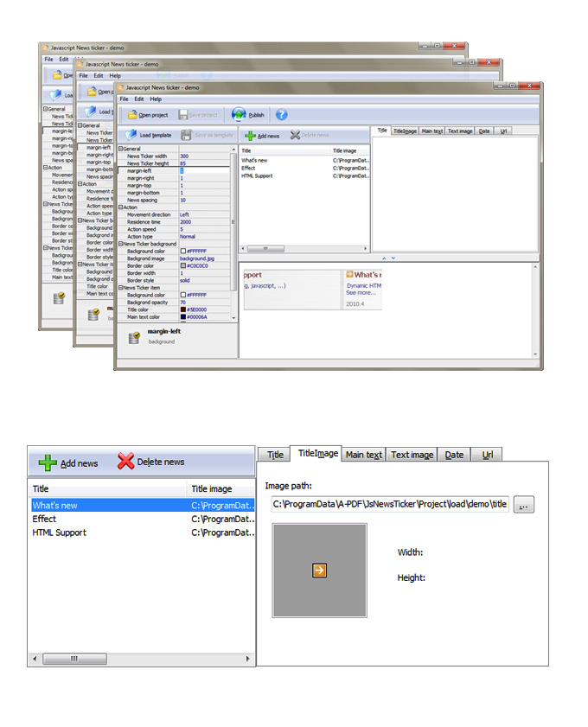
Task: Click the red X Delete news icon in the enlarged bottom panel
Action: click(x=126, y=462)
